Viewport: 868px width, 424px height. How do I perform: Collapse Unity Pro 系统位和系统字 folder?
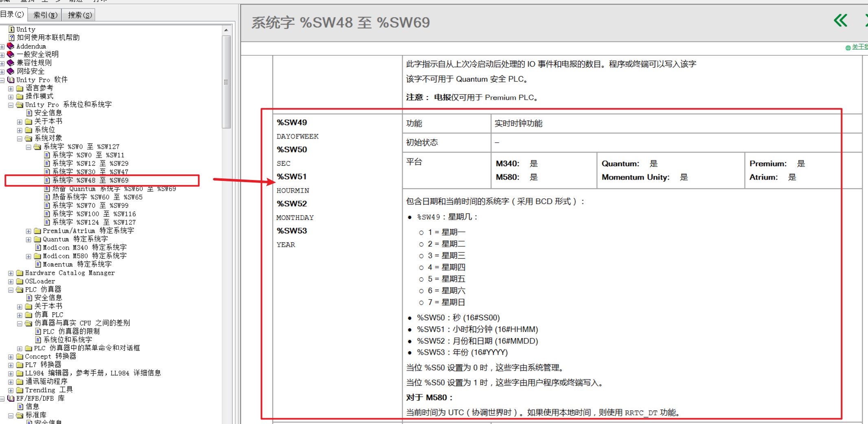pyautogui.click(x=11, y=105)
